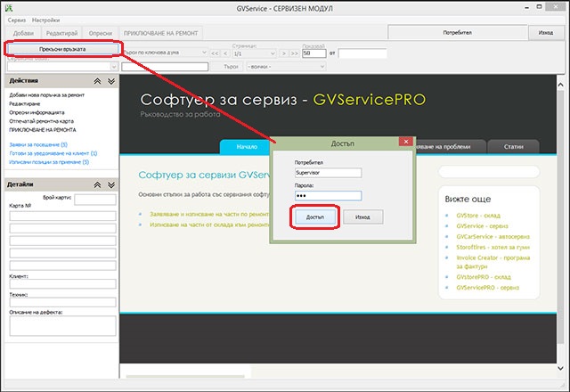This screenshot has height=392, width=570.
Task: Go to next page with > button
Action: [x=284, y=53]
